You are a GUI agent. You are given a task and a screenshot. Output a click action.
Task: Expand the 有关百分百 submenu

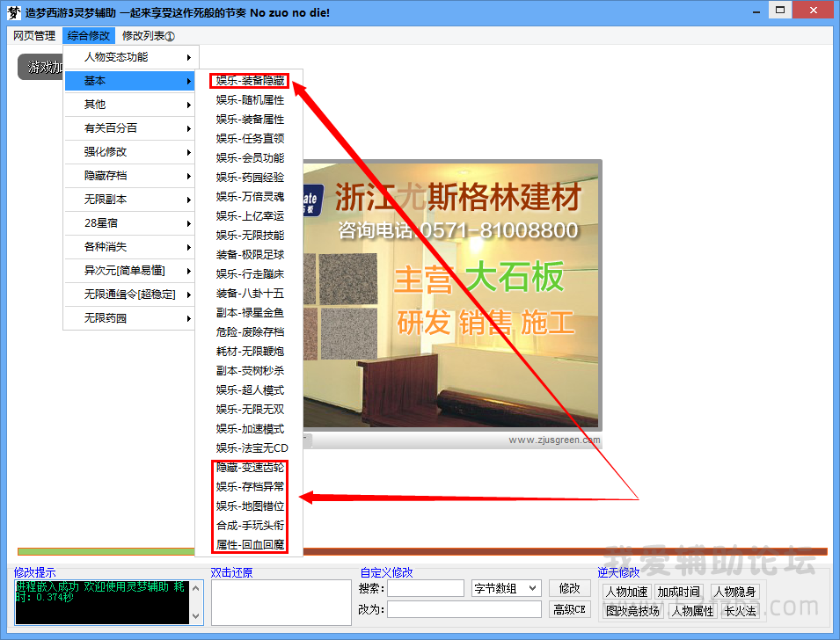(x=131, y=128)
